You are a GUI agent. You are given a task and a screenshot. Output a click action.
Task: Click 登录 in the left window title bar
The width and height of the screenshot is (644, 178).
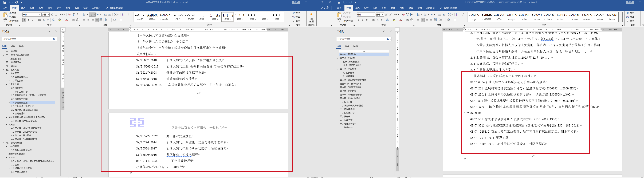(296, 2)
